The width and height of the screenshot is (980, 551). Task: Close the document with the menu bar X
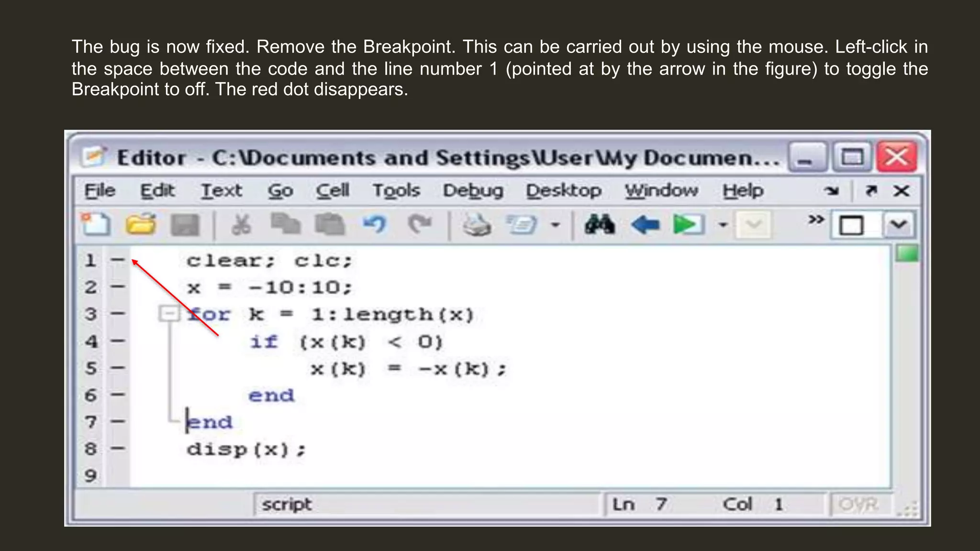coord(902,191)
